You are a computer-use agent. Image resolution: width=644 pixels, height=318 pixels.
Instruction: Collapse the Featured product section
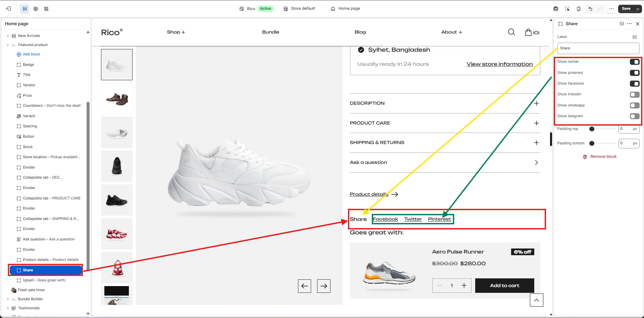coord(8,45)
